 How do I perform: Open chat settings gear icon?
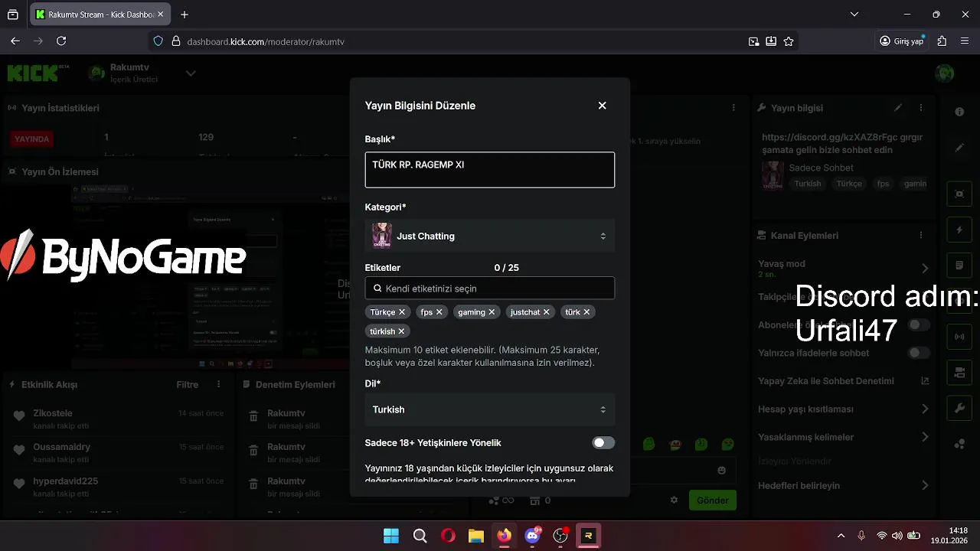(674, 500)
